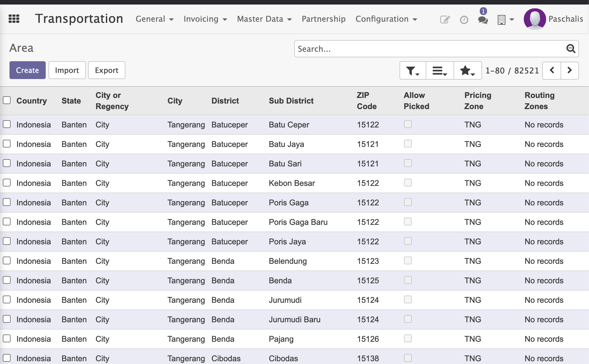Click the Cibodas district cell

click(x=226, y=358)
